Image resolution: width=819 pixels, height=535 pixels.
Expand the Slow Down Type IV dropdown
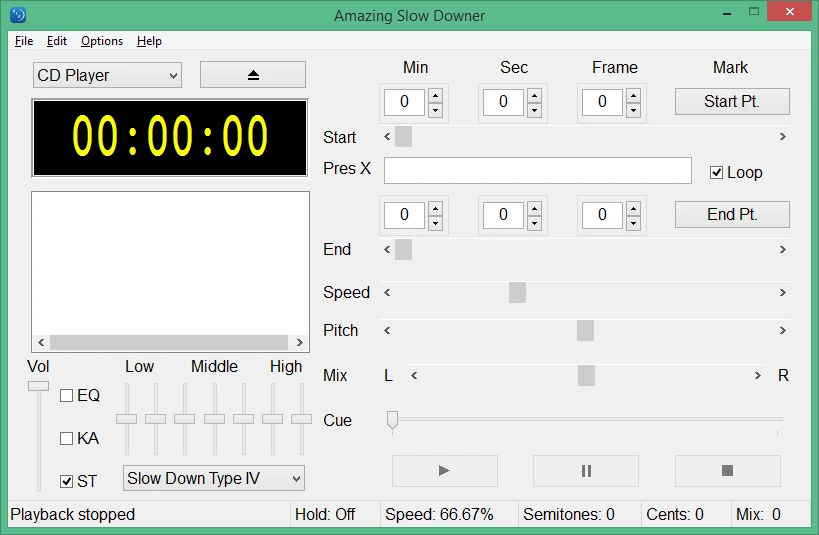[x=214, y=479]
